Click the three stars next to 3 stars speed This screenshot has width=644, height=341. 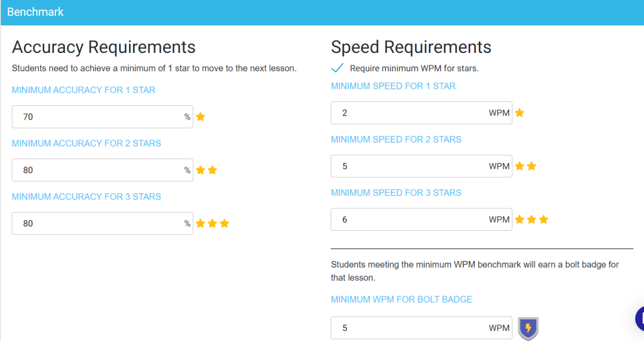(x=531, y=219)
